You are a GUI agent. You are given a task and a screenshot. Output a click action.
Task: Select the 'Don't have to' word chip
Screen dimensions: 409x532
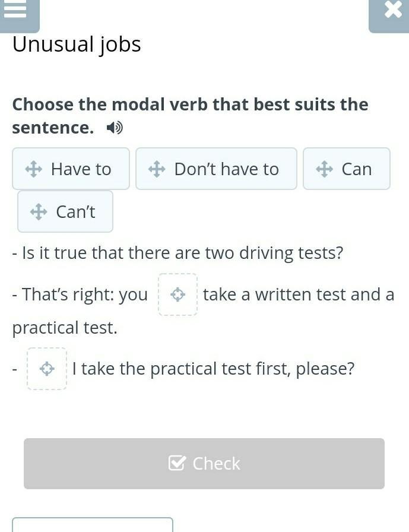216,169
